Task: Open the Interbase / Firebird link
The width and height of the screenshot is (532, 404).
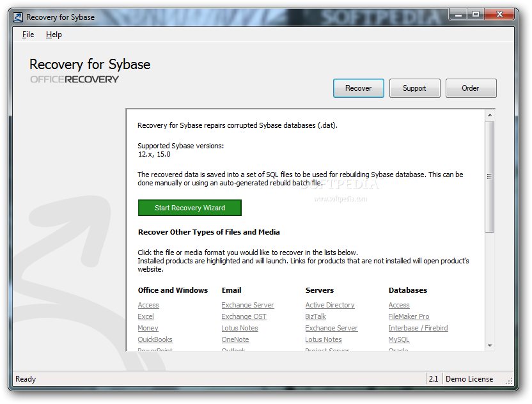Action: pos(418,328)
